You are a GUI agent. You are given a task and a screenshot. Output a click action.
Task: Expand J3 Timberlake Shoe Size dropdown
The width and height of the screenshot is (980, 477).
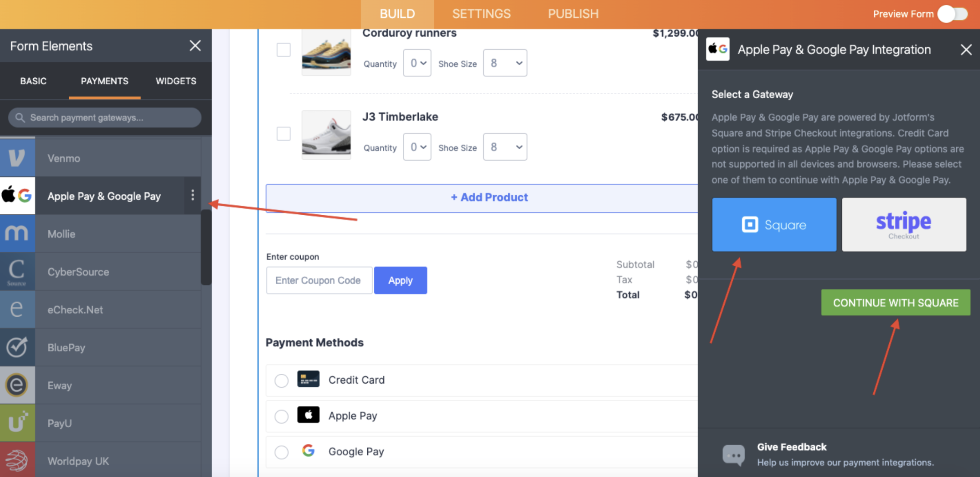tap(505, 147)
